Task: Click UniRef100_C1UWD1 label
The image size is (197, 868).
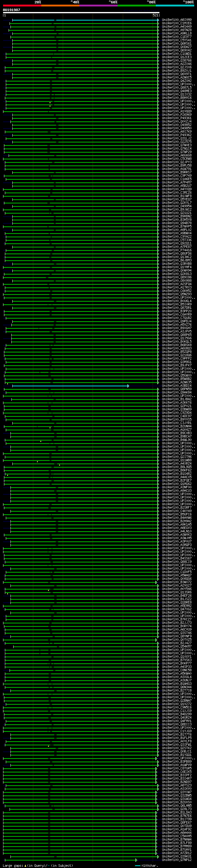Action: click(x=176, y=54)
